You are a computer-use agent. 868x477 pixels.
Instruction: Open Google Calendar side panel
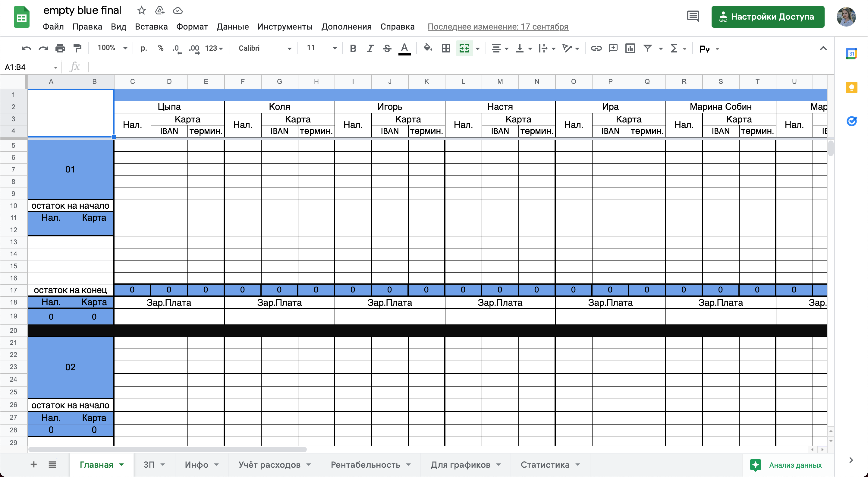click(x=851, y=54)
